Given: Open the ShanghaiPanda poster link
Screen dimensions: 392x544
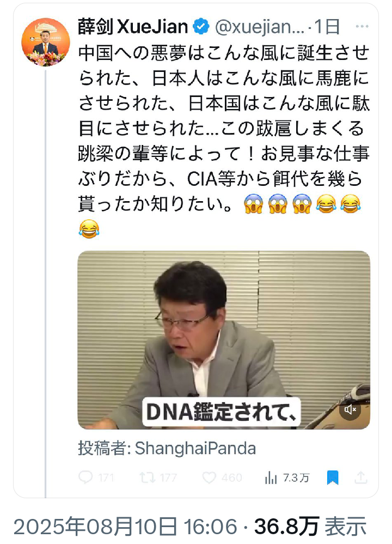Looking at the screenshot, I should pos(195,448).
